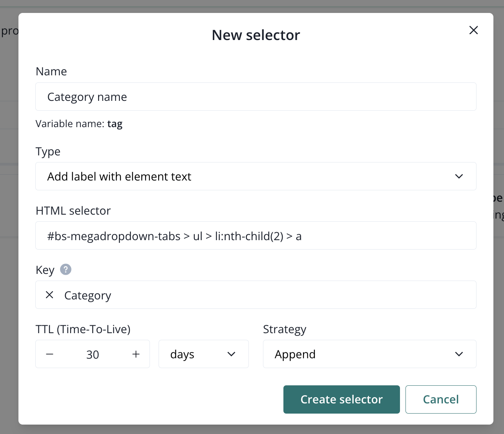The height and width of the screenshot is (434, 504).
Task: Click the Create selector button
Action: pos(341,399)
